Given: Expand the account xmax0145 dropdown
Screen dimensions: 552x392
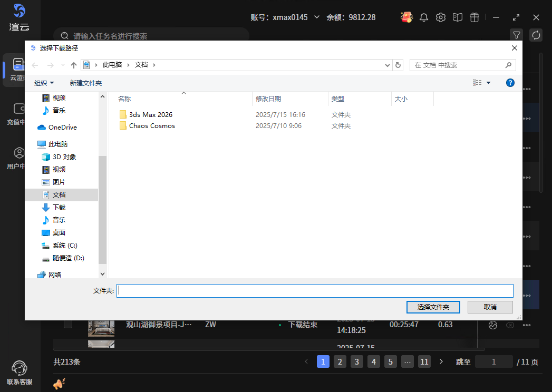Looking at the screenshot, I should tap(317, 17).
